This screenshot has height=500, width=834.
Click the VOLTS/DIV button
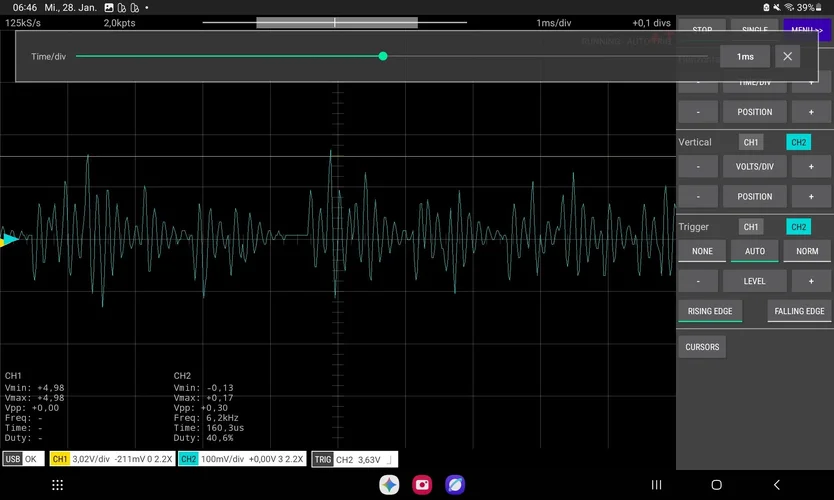pos(754,166)
